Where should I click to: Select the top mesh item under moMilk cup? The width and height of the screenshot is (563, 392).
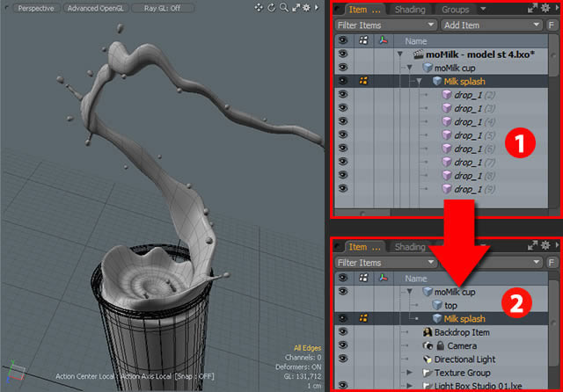point(450,305)
